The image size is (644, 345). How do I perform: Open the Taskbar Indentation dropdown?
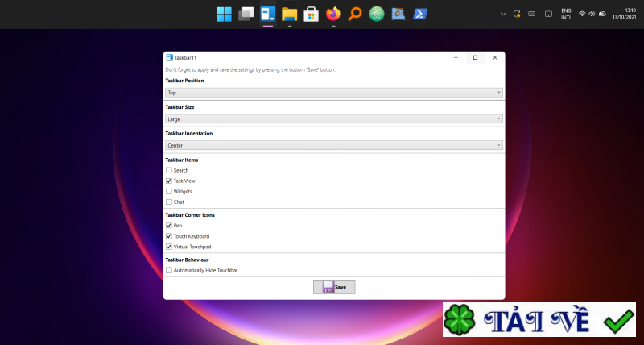point(334,145)
